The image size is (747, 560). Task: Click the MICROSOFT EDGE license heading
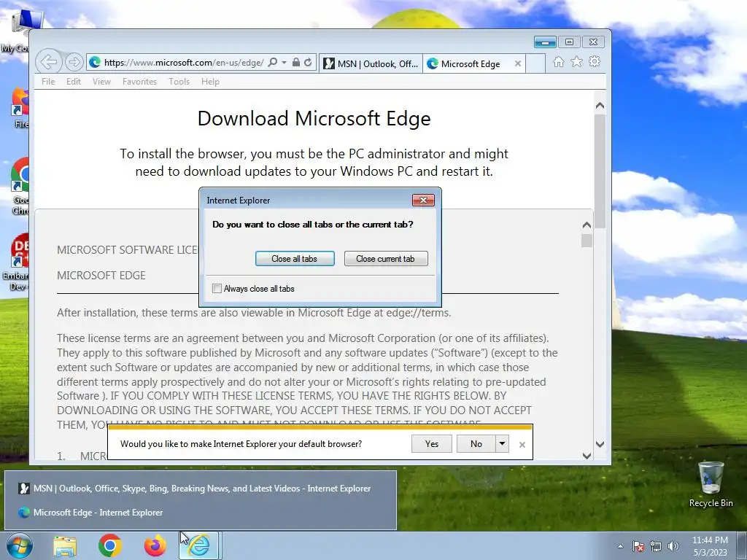[x=101, y=275]
